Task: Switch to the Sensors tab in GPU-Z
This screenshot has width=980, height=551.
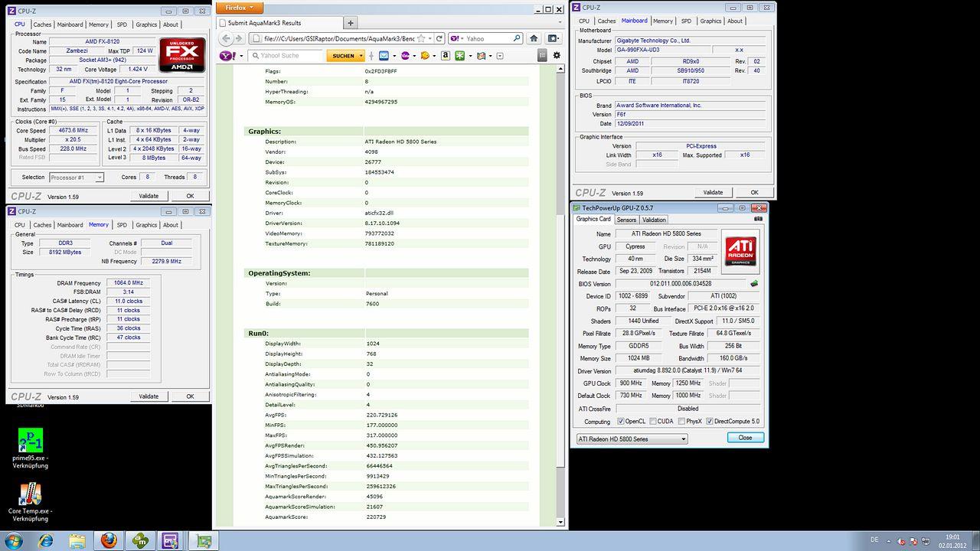Action: pyautogui.click(x=626, y=220)
